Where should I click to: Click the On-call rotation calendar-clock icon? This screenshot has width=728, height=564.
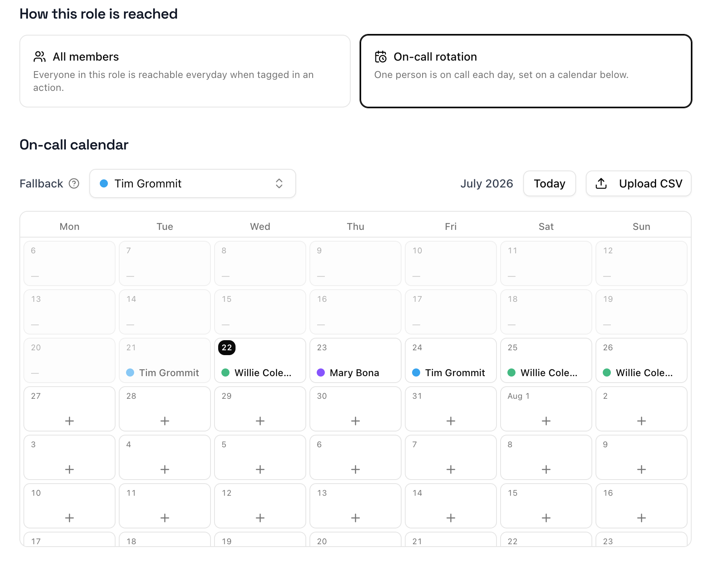coord(381,57)
